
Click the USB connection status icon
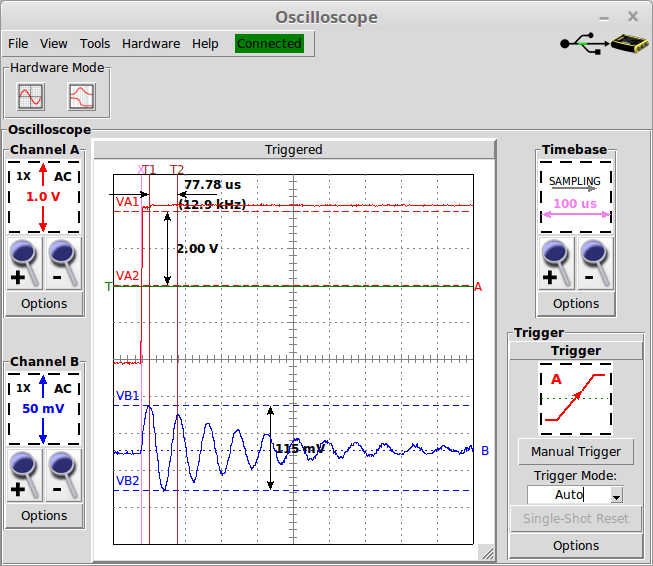[585, 43]
